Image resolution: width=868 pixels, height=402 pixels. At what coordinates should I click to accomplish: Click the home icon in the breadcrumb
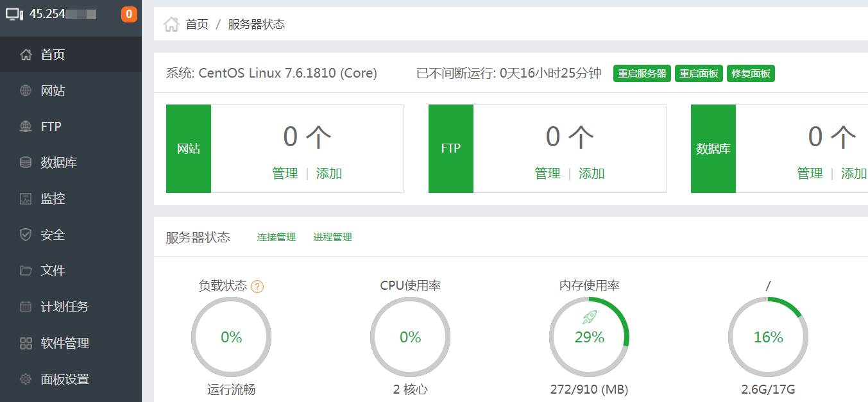pyautogui.click(x=171, y=24)
